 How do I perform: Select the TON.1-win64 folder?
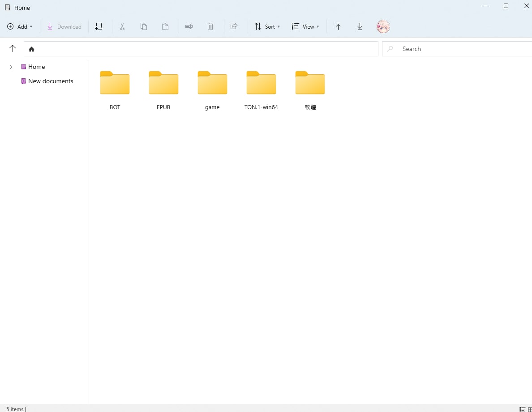coord(261,89)
